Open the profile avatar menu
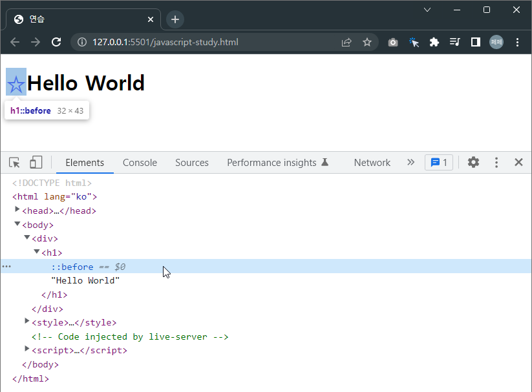 coord(496,42)
